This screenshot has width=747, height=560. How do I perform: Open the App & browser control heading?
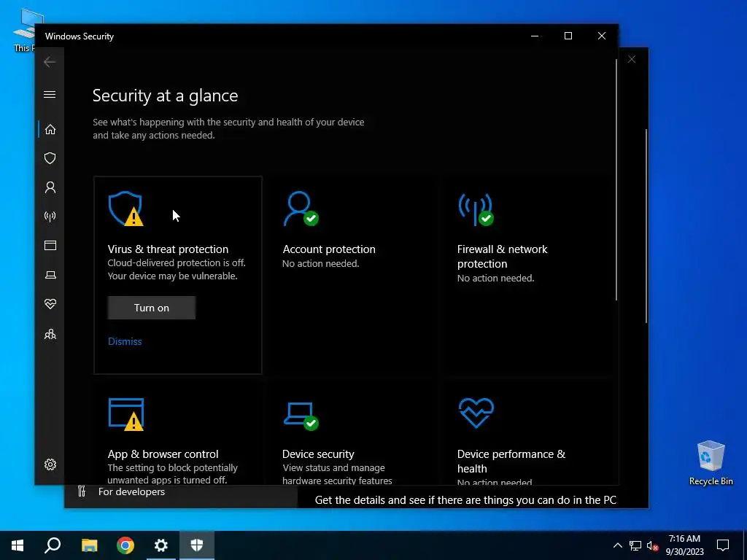pos(163,454)
